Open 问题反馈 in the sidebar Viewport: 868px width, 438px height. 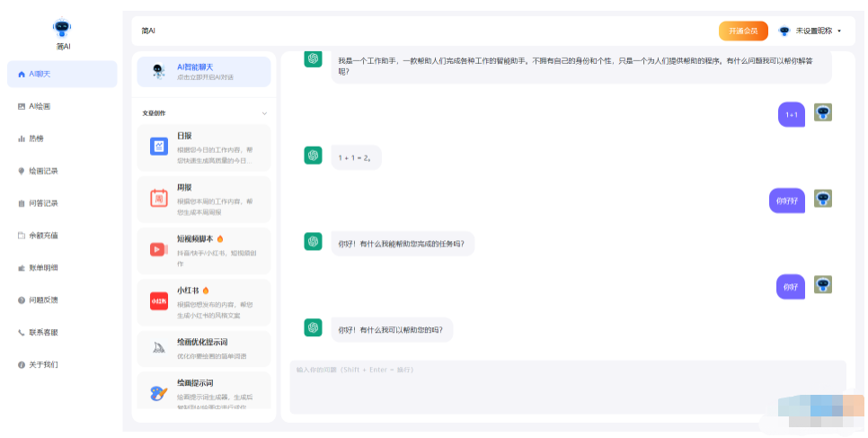[x=43, y=299]
